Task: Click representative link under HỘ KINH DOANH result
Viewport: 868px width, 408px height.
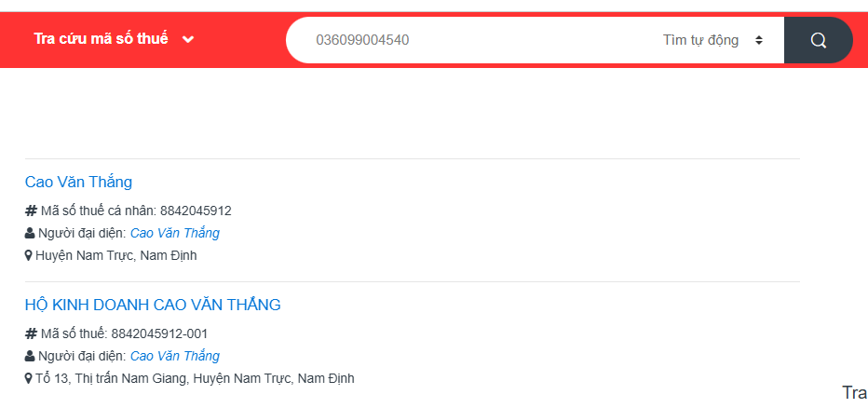Action: pos(175,356)
